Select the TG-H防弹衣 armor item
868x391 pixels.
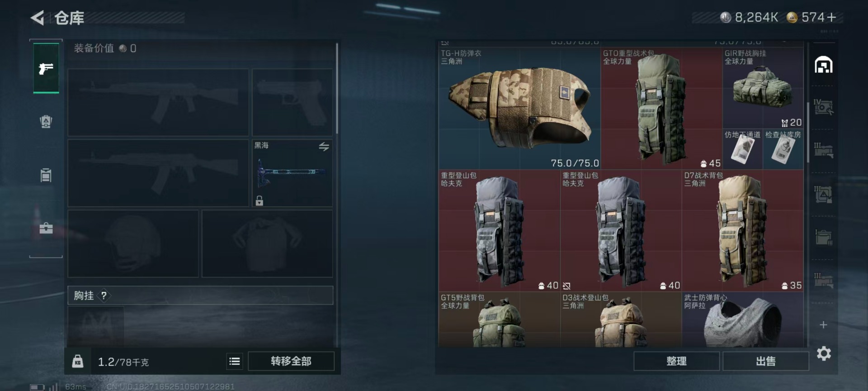point(519,108)
